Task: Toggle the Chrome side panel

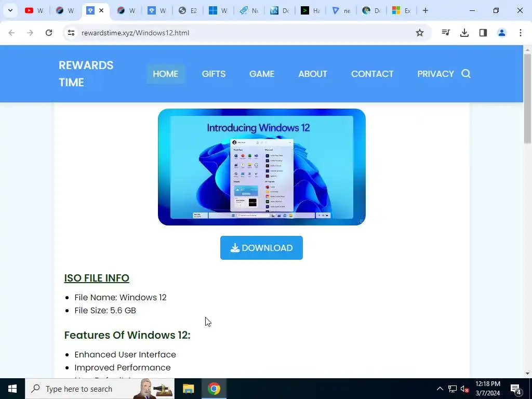Action: (483, 33)
